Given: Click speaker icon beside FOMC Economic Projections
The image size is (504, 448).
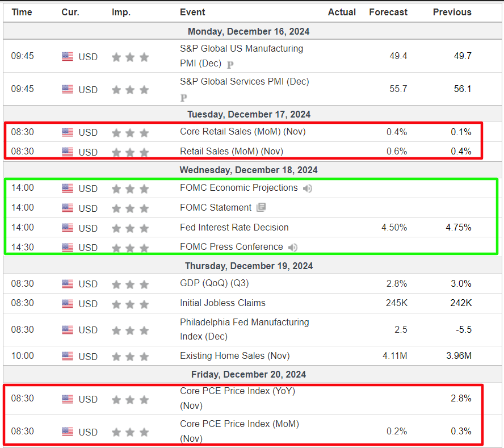Looking at the screenshot, I should click(307, 188).
